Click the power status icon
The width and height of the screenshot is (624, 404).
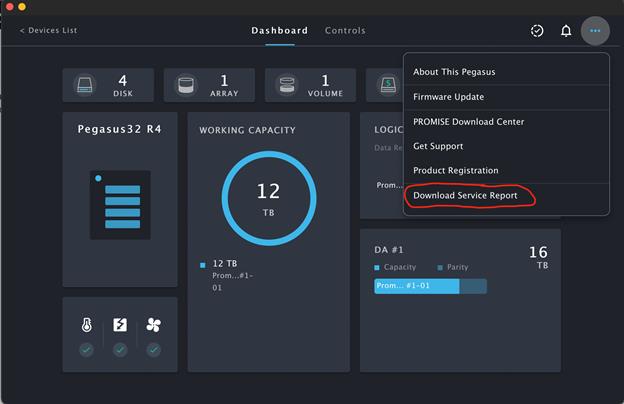point(120,325)
